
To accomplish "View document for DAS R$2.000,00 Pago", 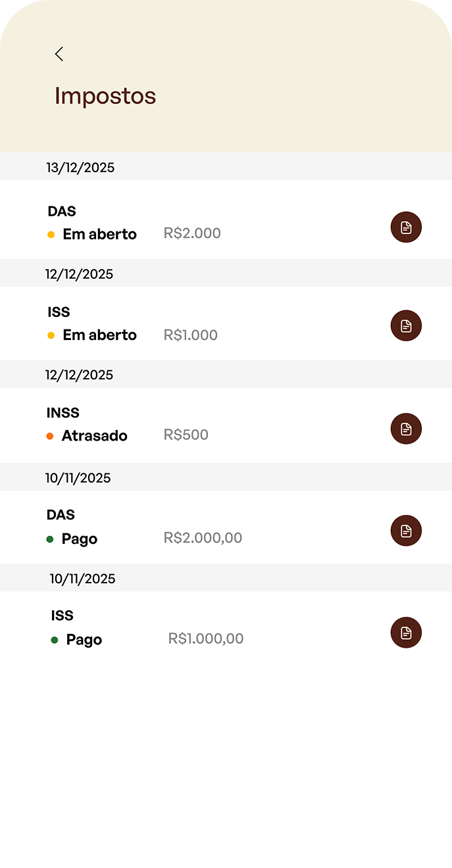I will (406, 531).
